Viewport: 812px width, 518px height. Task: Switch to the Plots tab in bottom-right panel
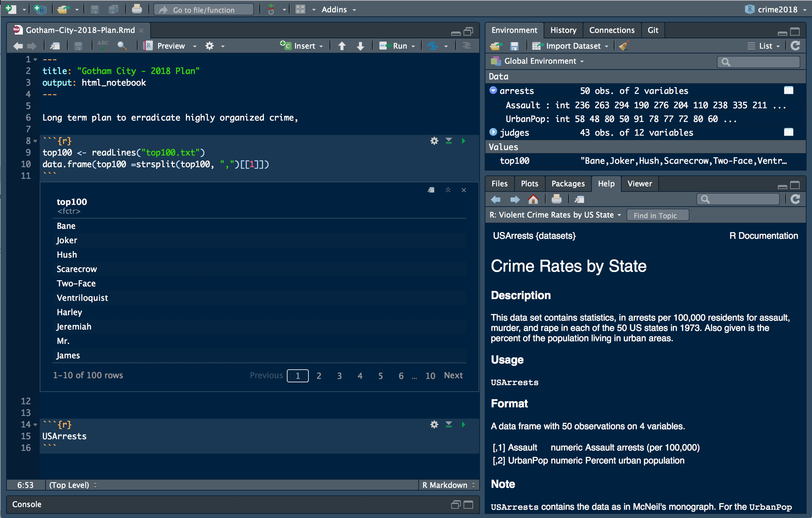point(529,184)
